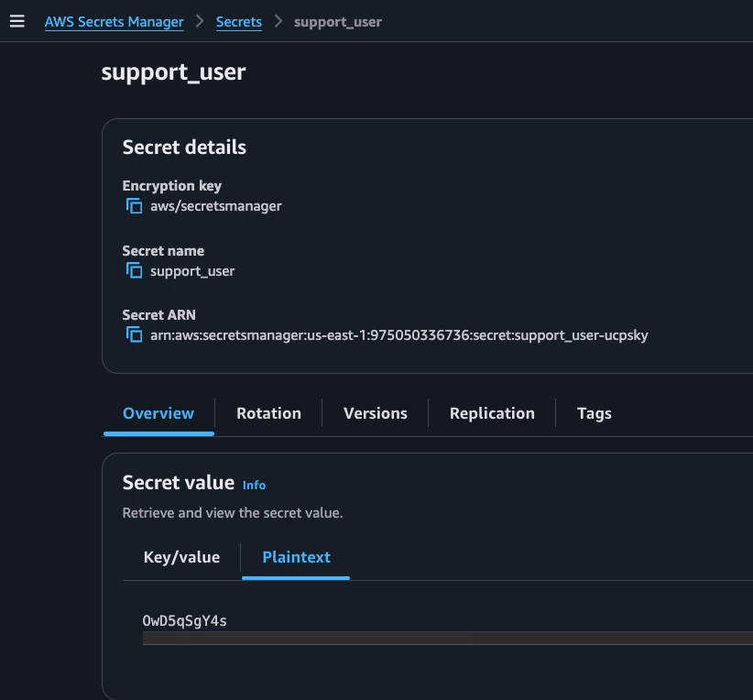The width and height of the screenshot is (753, 700).
Task: Click the Secret value heading
Action: [178, 482]
